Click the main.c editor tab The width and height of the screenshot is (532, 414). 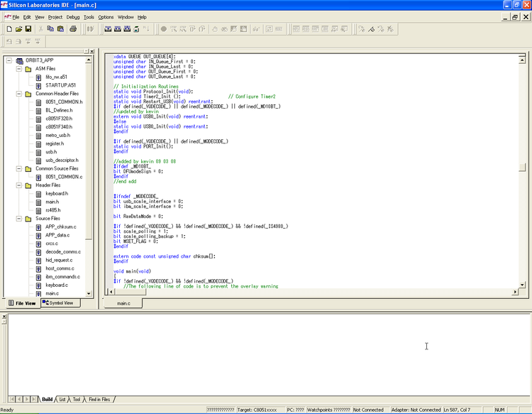pyautogui.click(x=123, y=303)
